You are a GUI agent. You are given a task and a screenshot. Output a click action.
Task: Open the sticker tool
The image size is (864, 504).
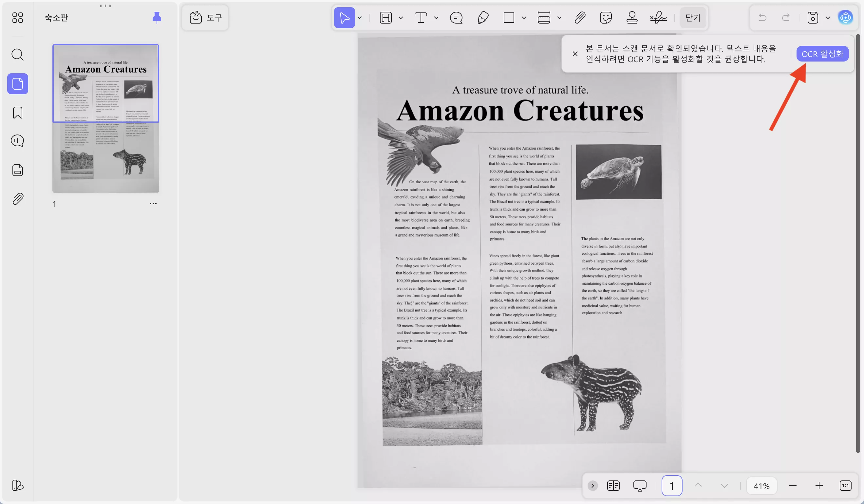pos(606,17)
